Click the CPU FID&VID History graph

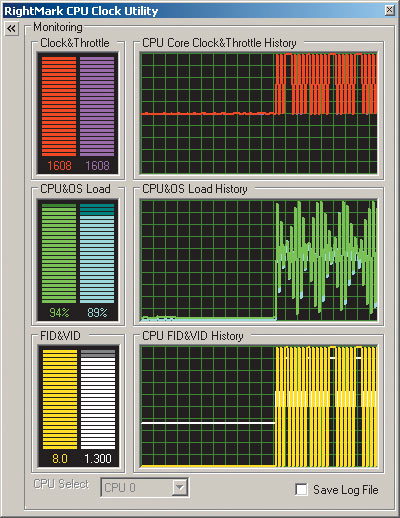tap(259, 406)
